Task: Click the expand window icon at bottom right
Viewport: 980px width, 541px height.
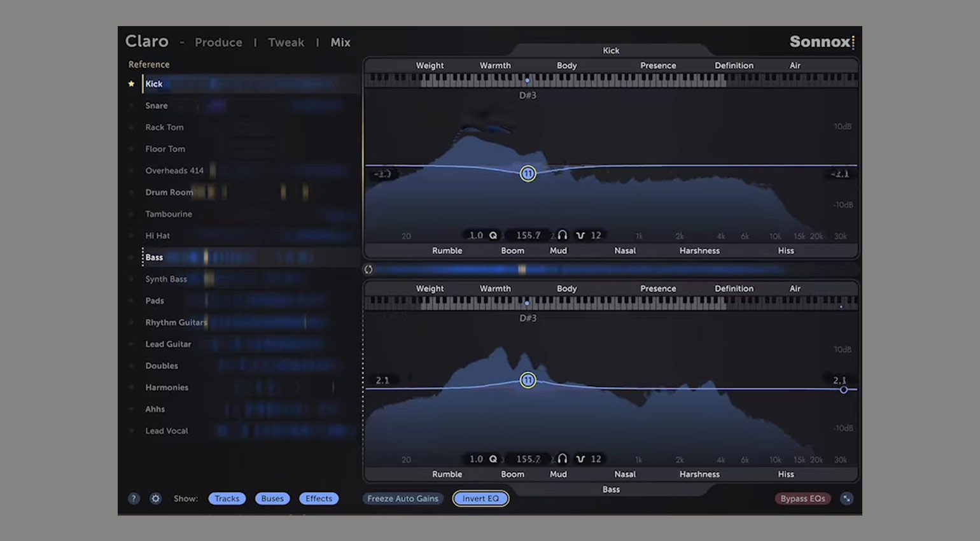Action: [846, 498]
